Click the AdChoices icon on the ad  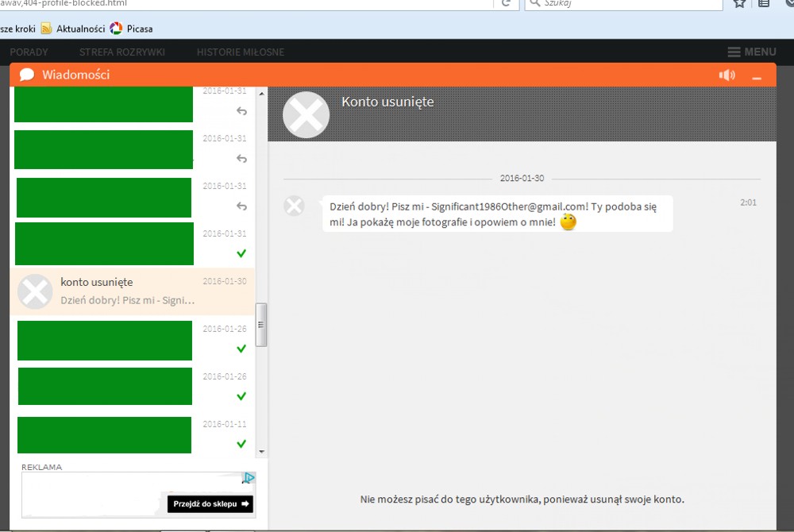(x=249, y=478)
